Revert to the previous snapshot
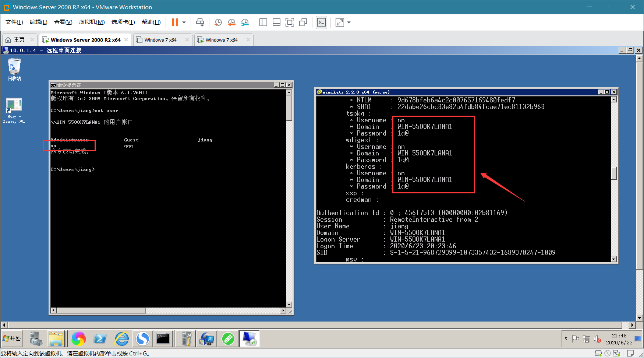 pyautogui.click(x=231, y=22)
